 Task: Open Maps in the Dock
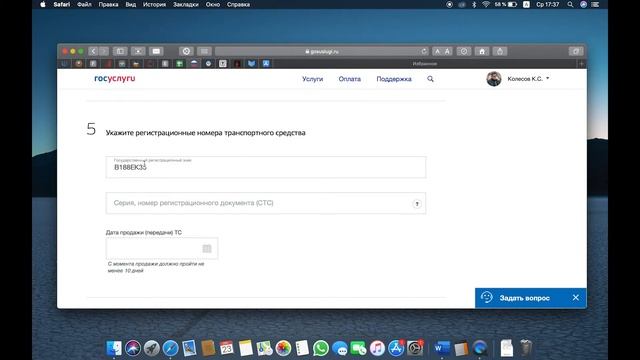pos(264,348)
